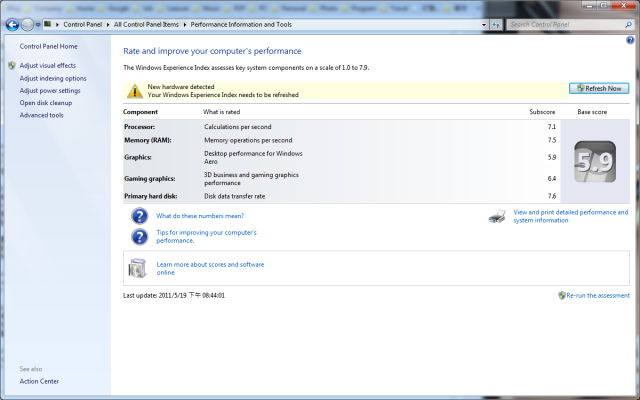Open Control Panel Home link
640x400 pixels.
49,47
